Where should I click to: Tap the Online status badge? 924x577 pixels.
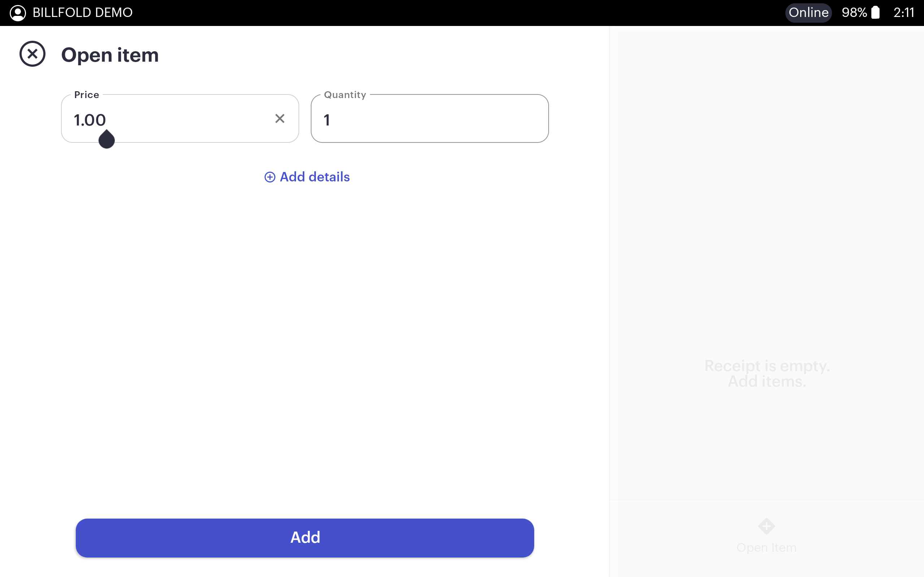pos(808,13)
